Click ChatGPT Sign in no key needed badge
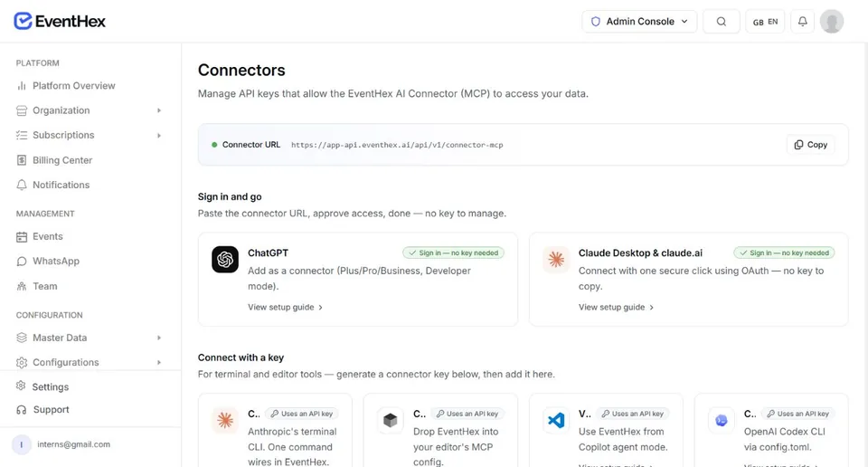The height and width of the screenshot is (467, 868). tap(453, 253)
